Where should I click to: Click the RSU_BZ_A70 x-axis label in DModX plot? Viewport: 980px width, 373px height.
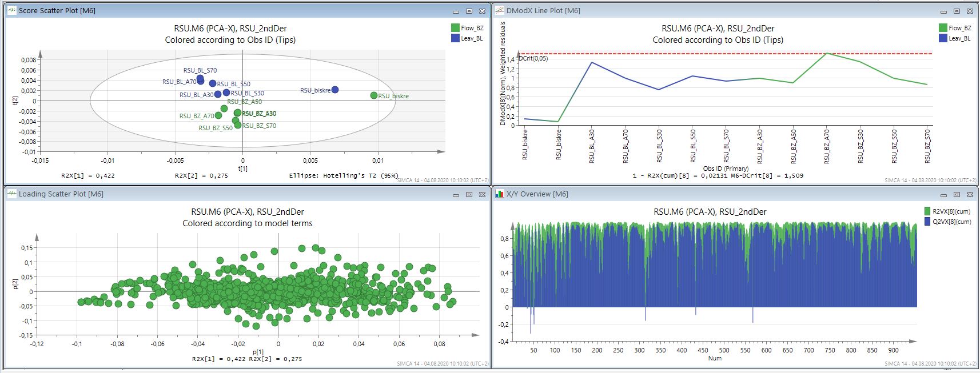(x=827, y=146)
